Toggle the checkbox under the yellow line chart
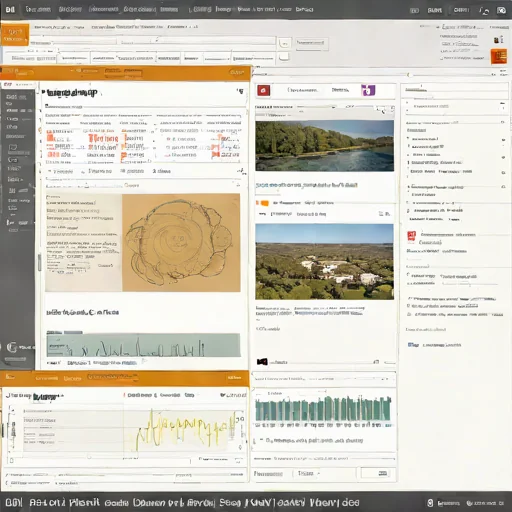The width and height of the screenshot is (512, 512). [x=12, y=461]
